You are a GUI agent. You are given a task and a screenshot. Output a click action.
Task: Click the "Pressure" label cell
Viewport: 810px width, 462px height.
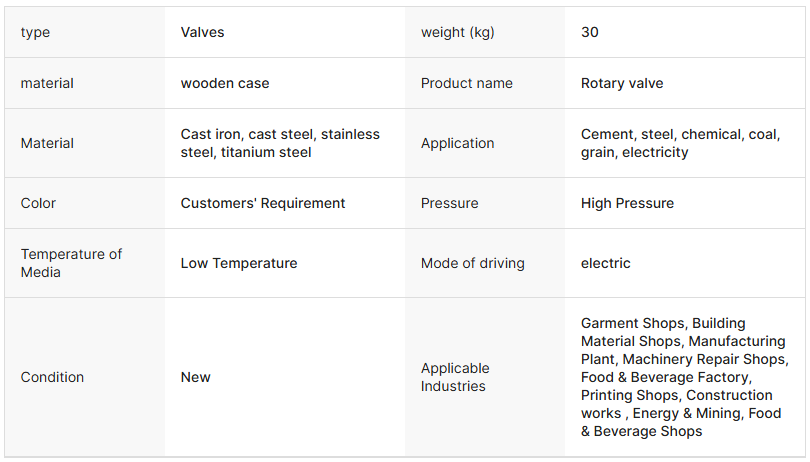point(449,203)
